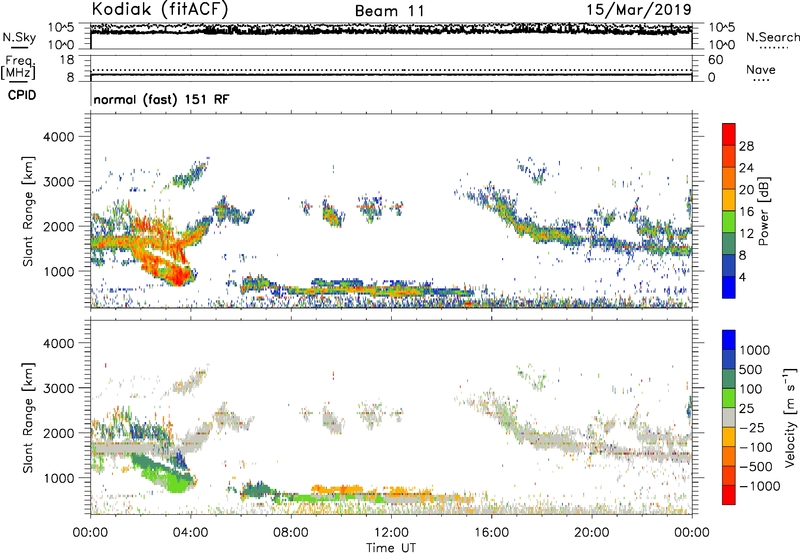Click the date '15/Mar/2019'
This screenshot has width=800, height=554.
(x=639, y=10)
